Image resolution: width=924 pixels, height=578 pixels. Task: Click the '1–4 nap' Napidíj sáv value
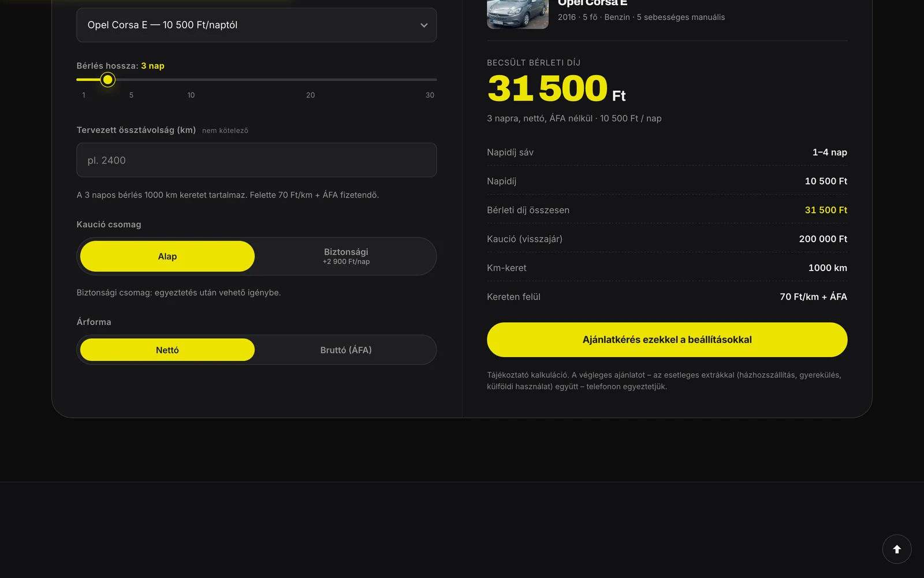click(x=830, y=153)
